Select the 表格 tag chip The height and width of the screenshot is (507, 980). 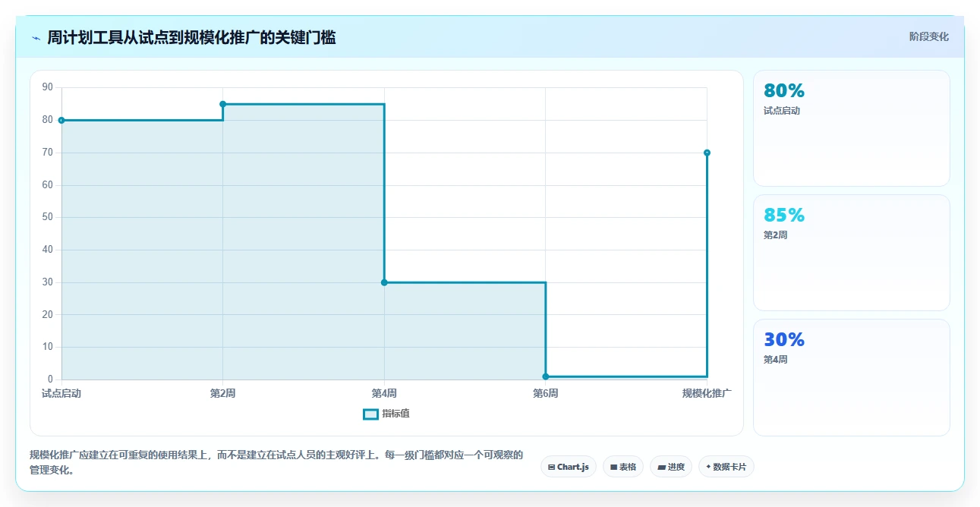click(x=623, y=467)
